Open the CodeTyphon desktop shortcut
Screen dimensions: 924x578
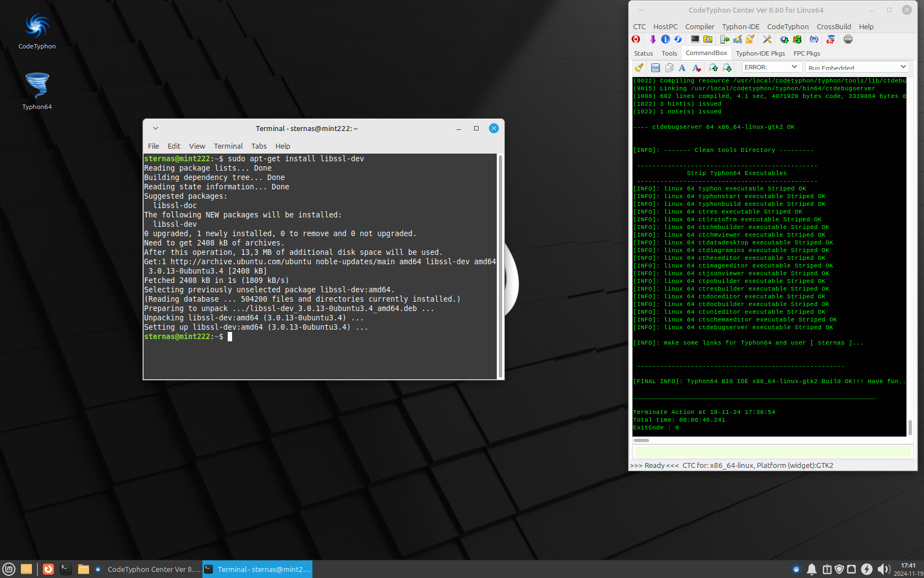pos(37,31)
